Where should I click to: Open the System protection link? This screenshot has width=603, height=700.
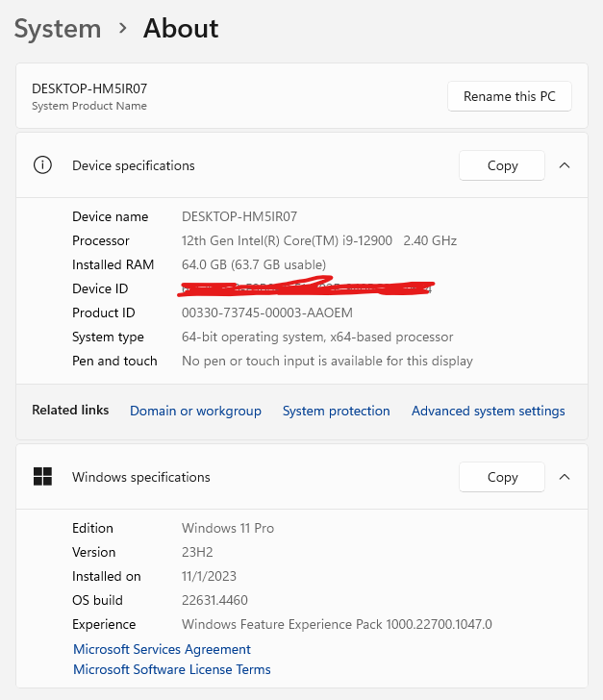[337, 411]
